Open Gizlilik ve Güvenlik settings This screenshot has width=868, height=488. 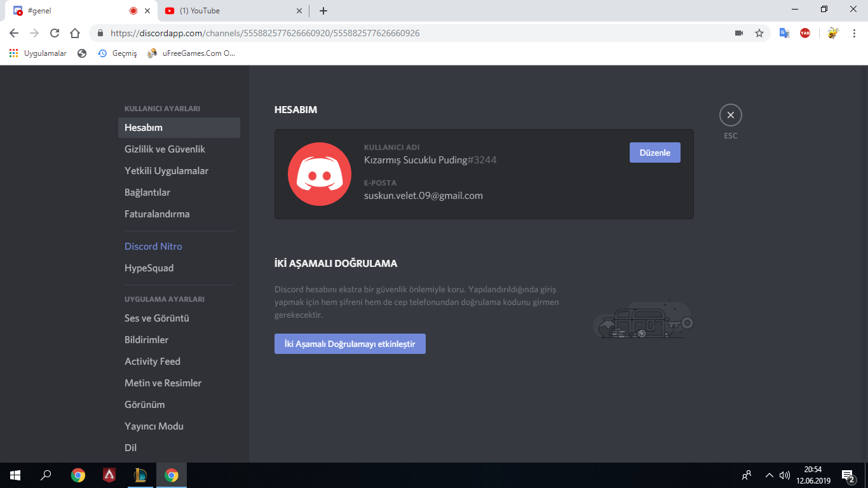click(165, 149)
